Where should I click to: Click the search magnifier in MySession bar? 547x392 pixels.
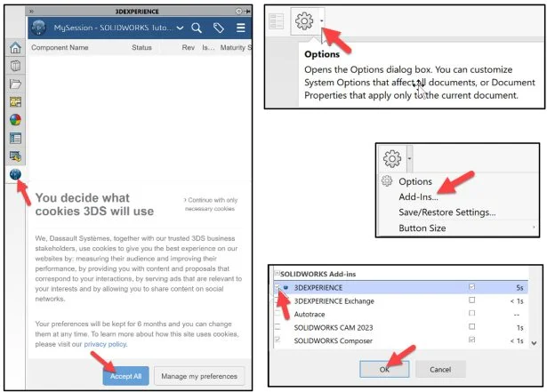197,28
